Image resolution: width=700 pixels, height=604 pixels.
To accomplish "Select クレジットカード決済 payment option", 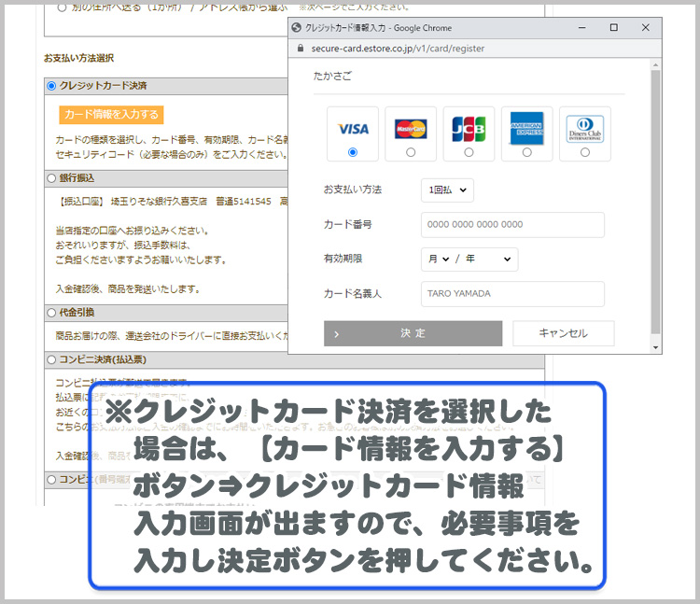I will pos(51,86).
